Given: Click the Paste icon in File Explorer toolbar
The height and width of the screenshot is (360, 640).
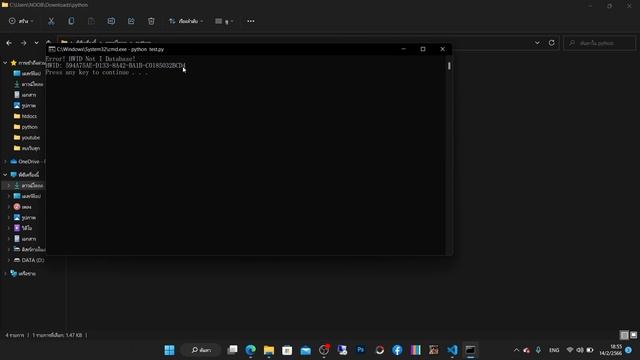Looking at the screenshot, I should (x=91, y=21).
